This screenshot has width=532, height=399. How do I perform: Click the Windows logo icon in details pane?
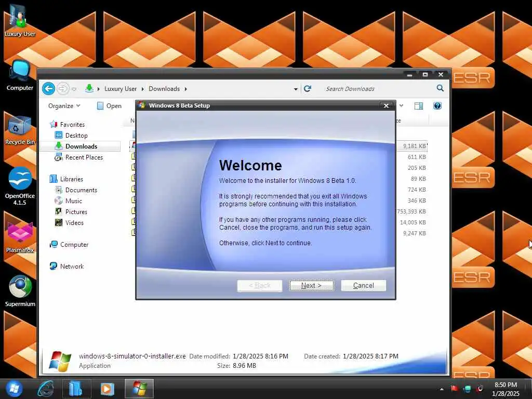[x=60, y=361]
